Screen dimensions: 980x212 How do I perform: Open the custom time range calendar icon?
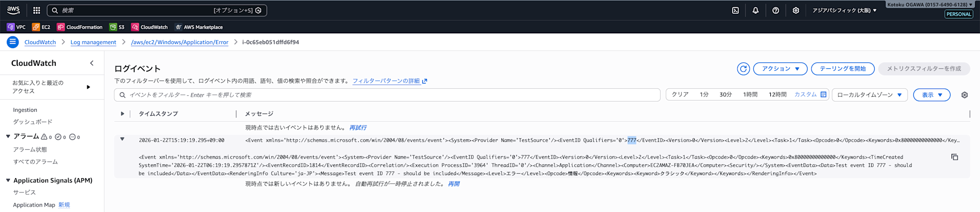823,94
